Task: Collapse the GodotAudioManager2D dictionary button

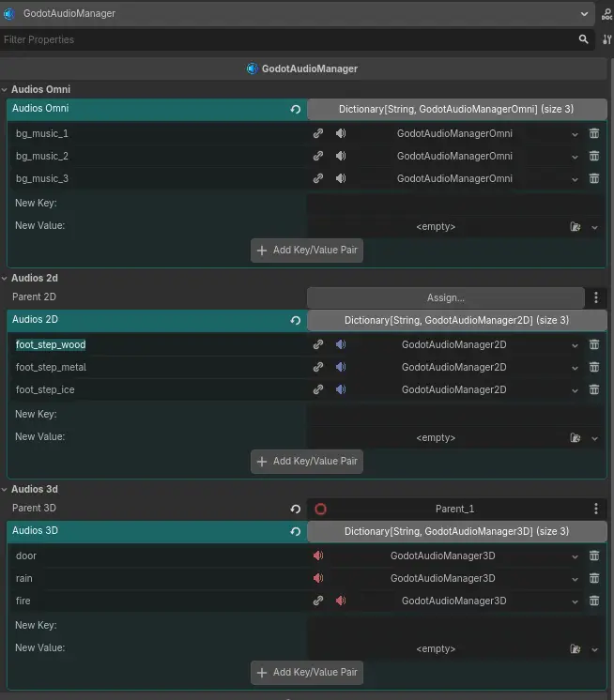Action: (457, 321)
